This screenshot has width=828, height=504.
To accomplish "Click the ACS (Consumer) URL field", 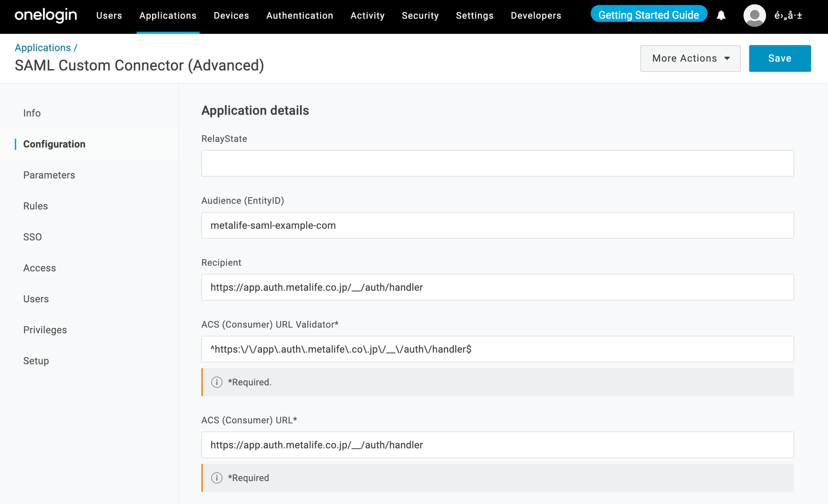I will click(x=498, y=445).
